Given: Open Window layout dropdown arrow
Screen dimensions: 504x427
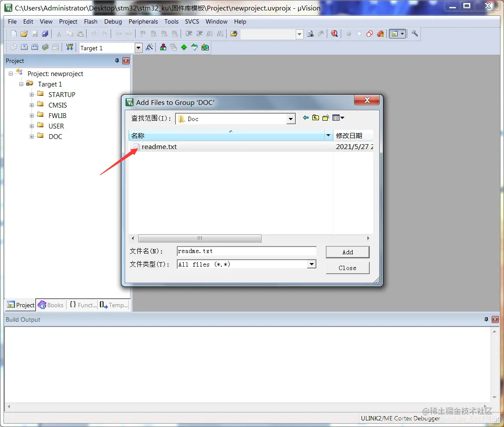Looking at the screenshot, I should point(402,34).
